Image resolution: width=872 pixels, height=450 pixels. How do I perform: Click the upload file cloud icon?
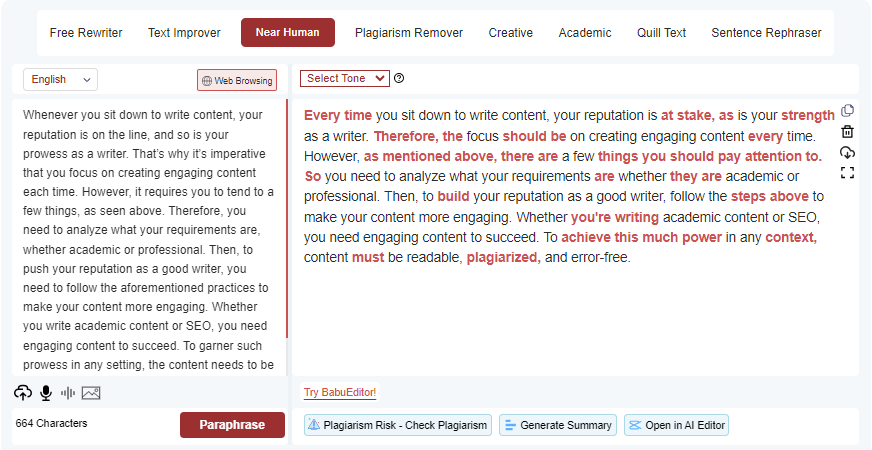tap(23, 392)
